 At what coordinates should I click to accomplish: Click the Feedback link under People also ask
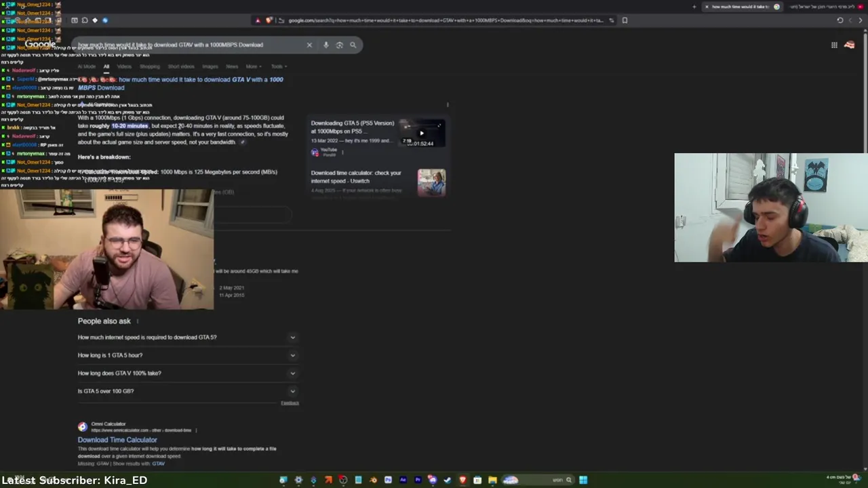pyautogui.click(x=290, y=403)
